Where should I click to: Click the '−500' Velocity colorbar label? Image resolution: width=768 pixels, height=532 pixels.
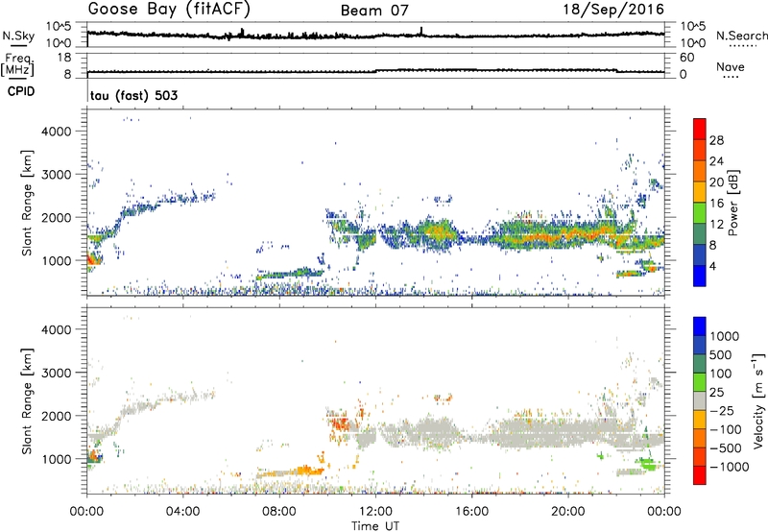click(726, 448)
